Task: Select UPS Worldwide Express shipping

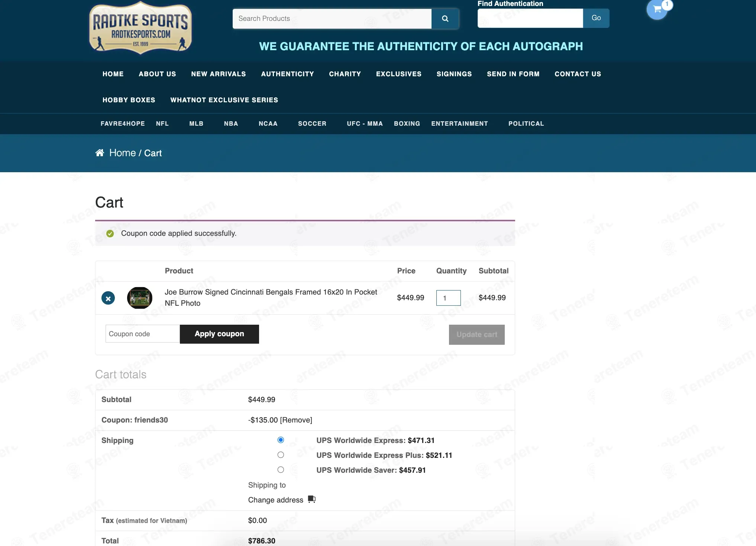Action: pyautogui.click(x=281, y=440)
